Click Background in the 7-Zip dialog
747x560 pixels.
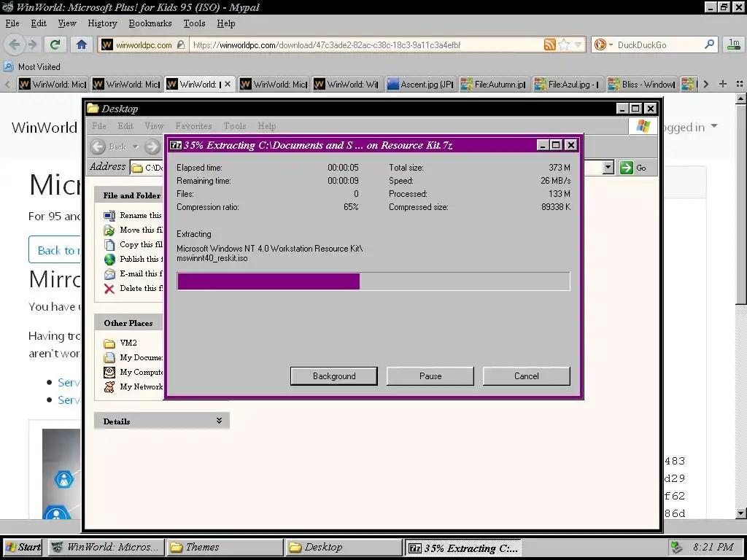[334, 376]
